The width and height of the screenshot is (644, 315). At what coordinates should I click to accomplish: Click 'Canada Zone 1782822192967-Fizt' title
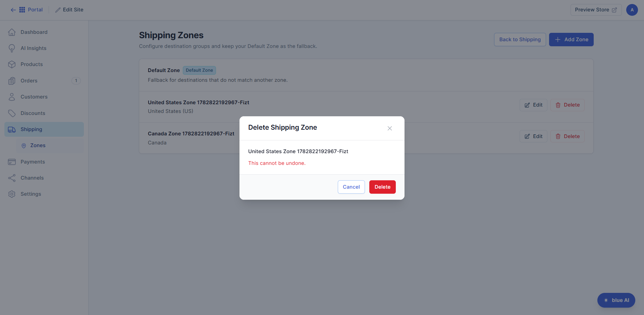[x=191, y=134]
